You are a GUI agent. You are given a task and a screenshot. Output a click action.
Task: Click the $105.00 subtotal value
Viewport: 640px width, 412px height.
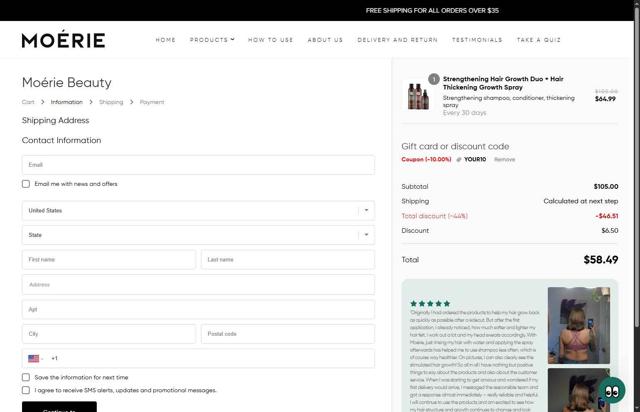tap(606, 187)
